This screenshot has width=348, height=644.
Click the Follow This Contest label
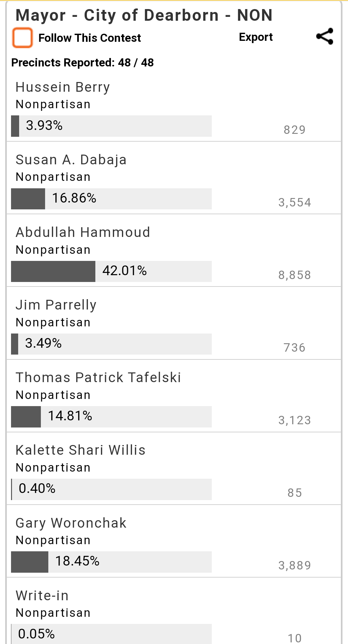(90, 38)
